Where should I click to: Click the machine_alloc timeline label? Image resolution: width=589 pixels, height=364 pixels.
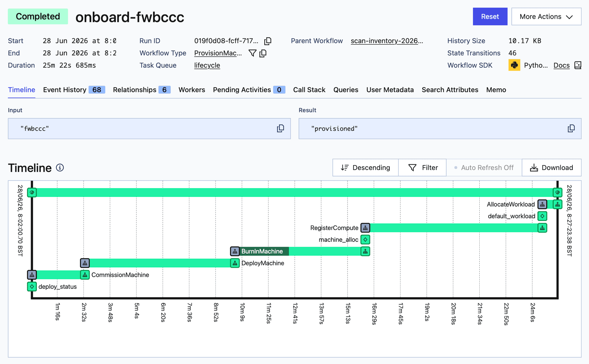click(x=338, y=239)
